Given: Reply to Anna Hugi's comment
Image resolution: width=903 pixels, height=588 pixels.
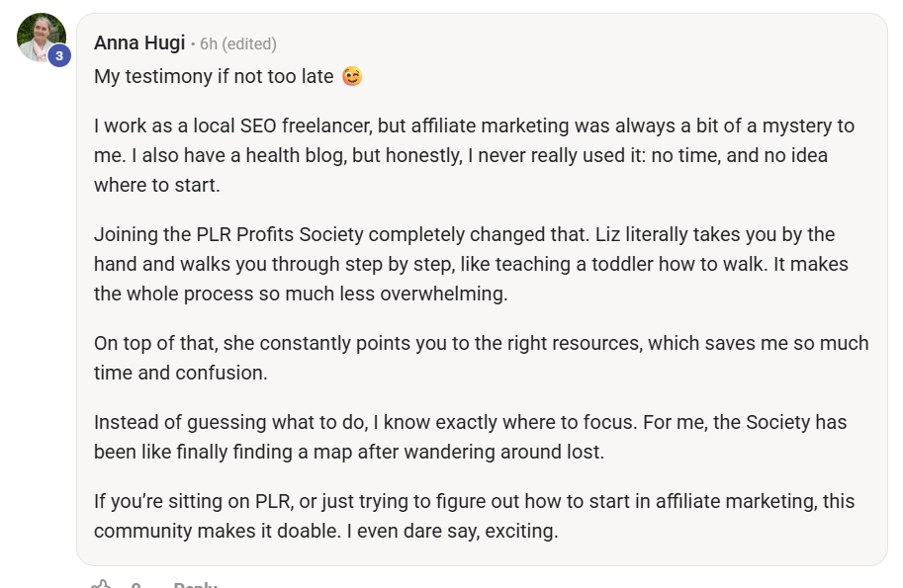Looking at the screenshot, I should pyautogui.click(x=195, y=585).
